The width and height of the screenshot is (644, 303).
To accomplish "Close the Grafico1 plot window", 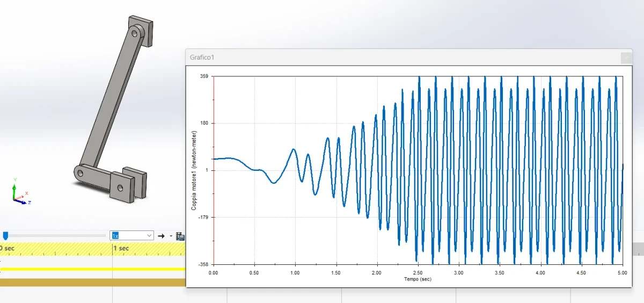I will (625, 57).
